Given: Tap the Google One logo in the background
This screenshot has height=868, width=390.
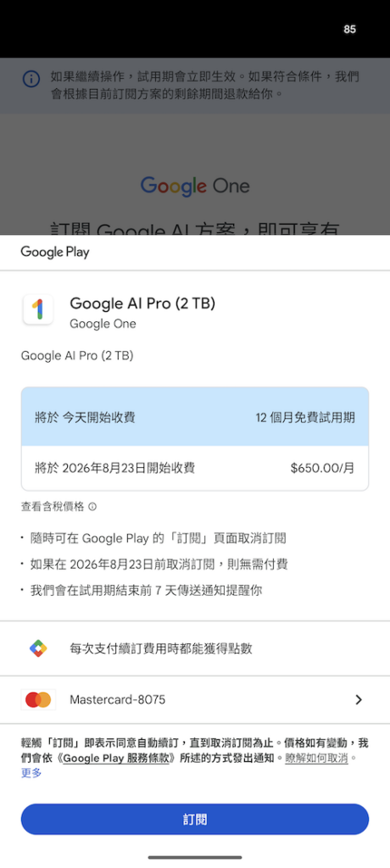Looking at the screenshot, I should pyautogui.click(x=195, y=186).
